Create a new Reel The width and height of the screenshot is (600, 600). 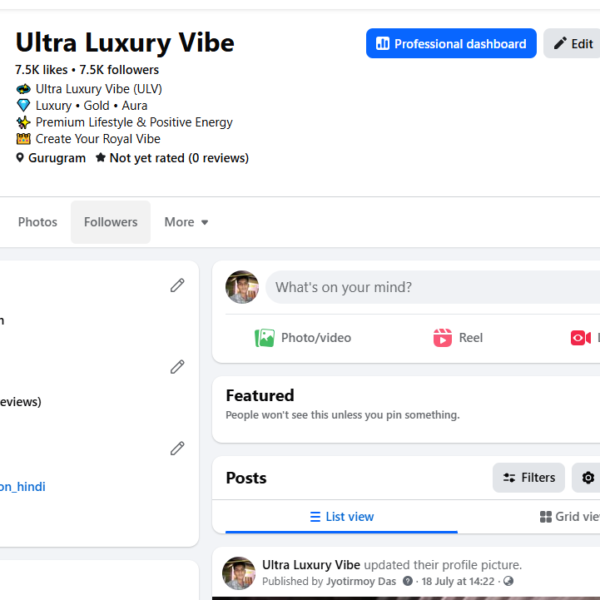point(458,338)
